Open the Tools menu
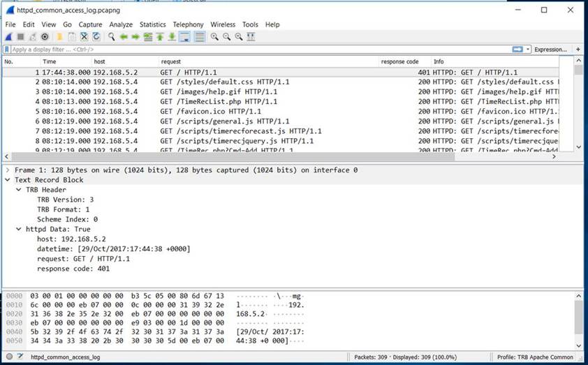 click(x=250, y=24)
